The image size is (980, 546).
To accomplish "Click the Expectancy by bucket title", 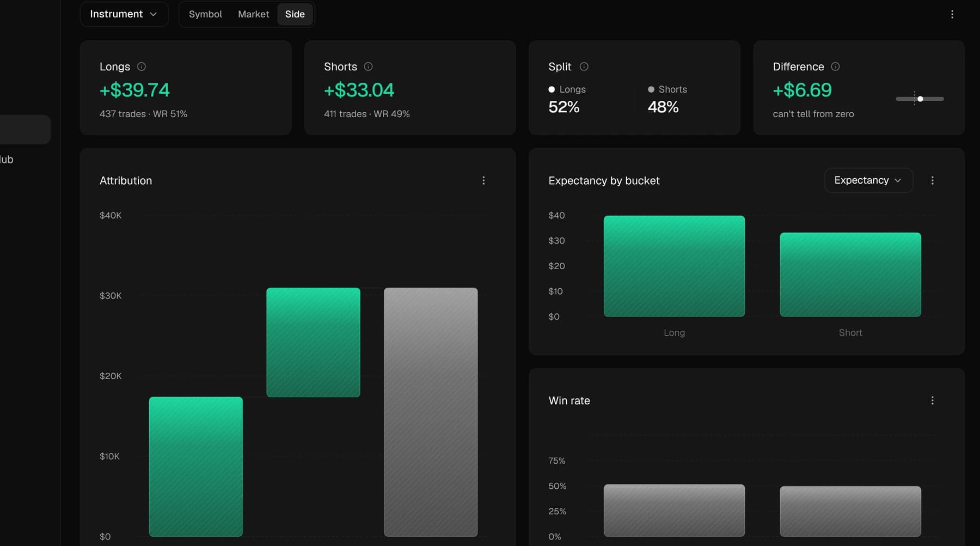I will tap(604, 180).
